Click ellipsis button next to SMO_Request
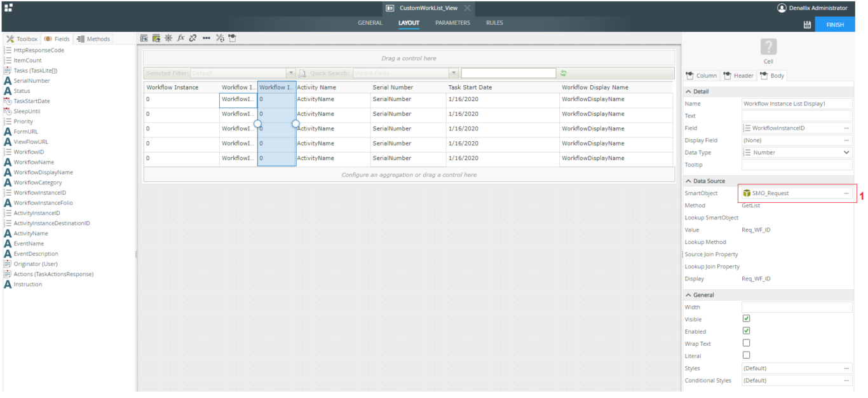Image resolution: width=868 pixels, height=398 pixels. pos(846,193)
